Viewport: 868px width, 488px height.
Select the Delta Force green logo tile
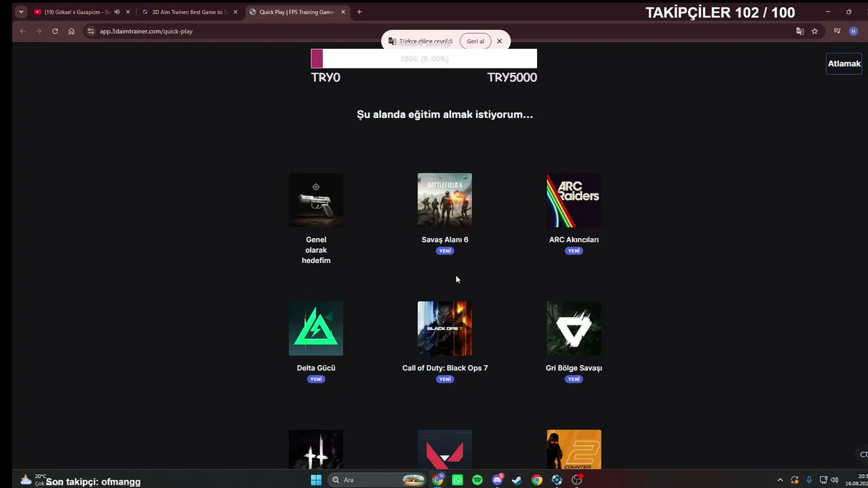316,329
